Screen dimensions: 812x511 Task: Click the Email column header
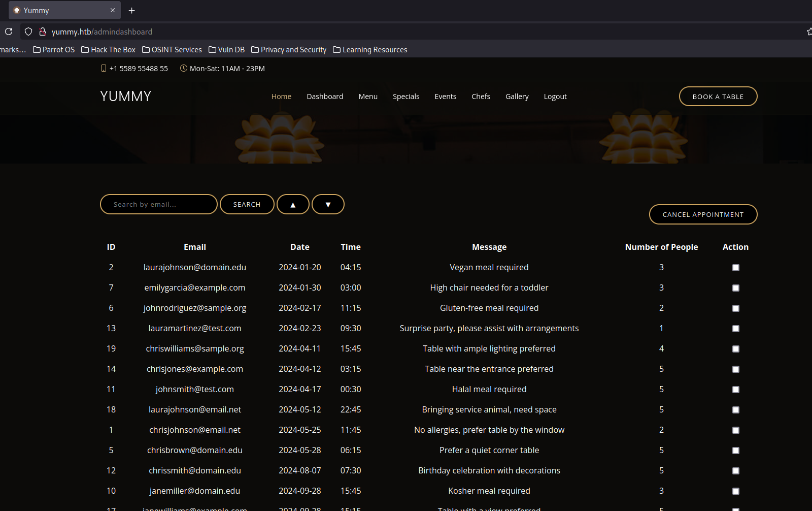(195, 247)
